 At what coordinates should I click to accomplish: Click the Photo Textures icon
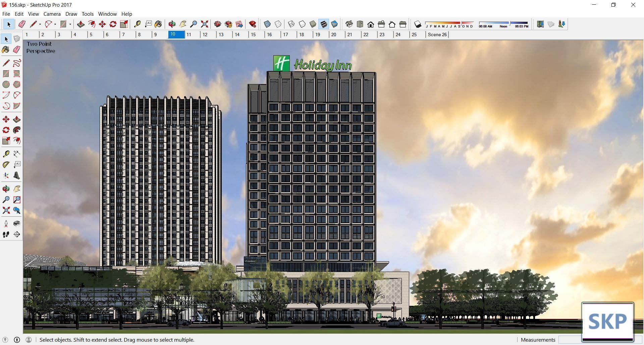562,24
